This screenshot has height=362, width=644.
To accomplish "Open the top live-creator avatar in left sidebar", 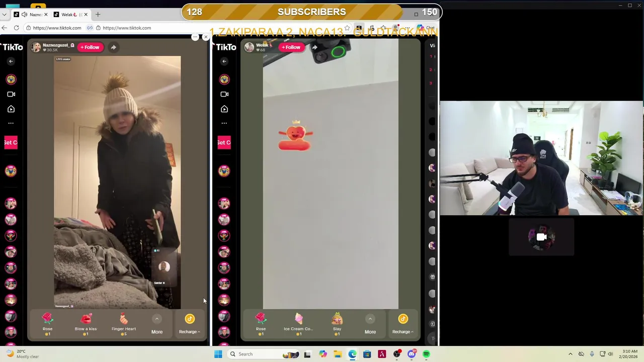I will pyautogui.click(x=11, y=79).
